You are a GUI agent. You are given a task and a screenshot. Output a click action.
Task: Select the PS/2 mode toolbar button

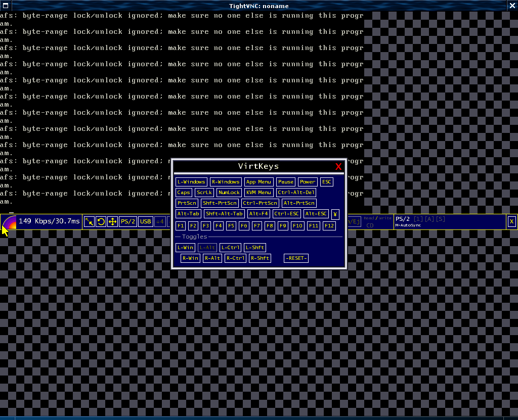pyautogui.click(x=127, y=221)
